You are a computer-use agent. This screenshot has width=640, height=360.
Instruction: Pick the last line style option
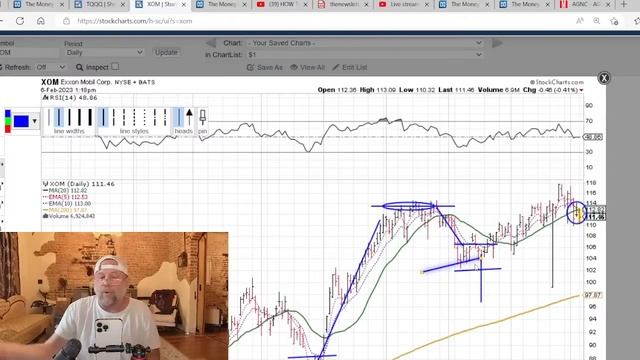[x=165, y=117]
